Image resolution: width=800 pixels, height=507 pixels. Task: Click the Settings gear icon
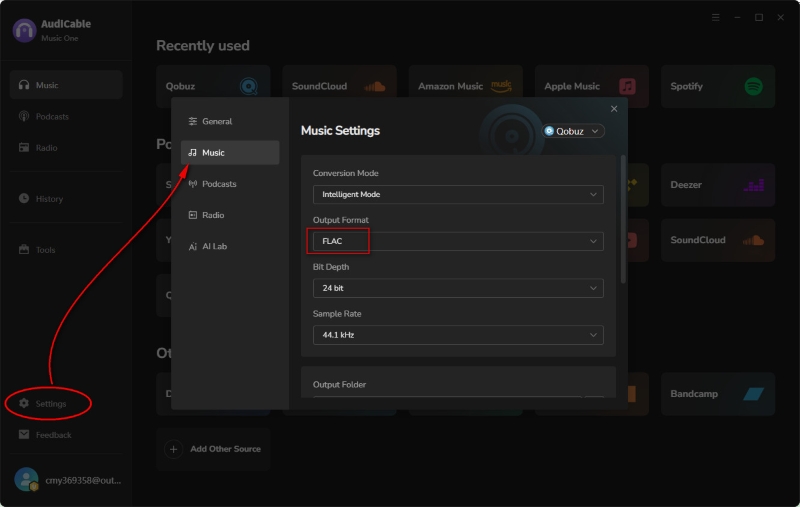point(24,403)
